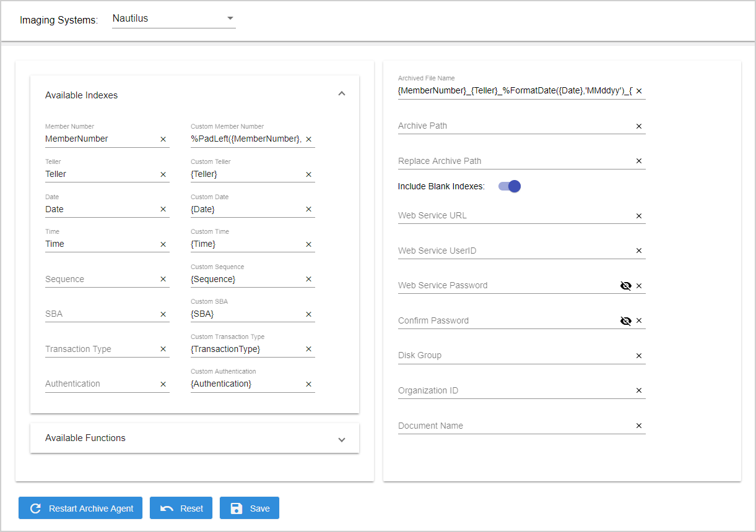Viewport: 756px width, 532px height.
Task: Clear the Custom Member Number field
Action: pyautogui.click(x=309, y=139)
